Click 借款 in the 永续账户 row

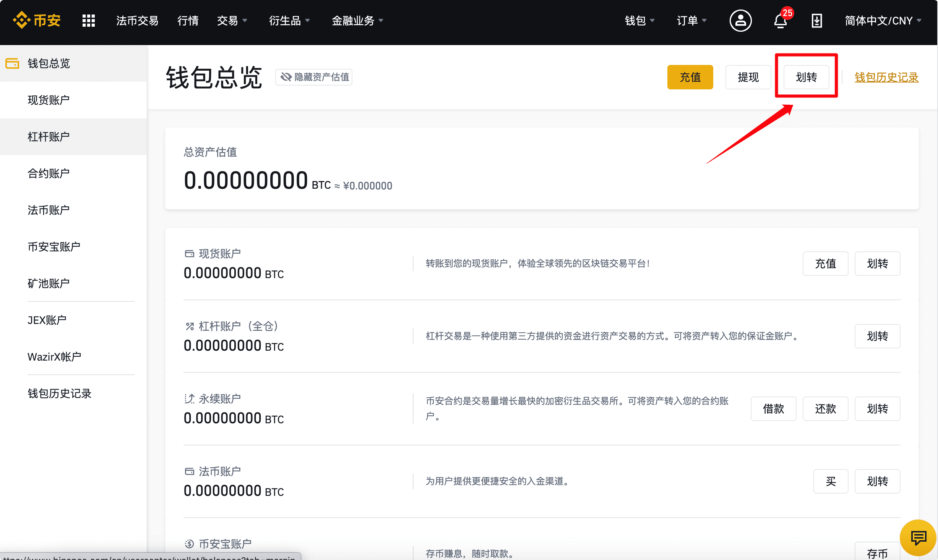(773, 409)
